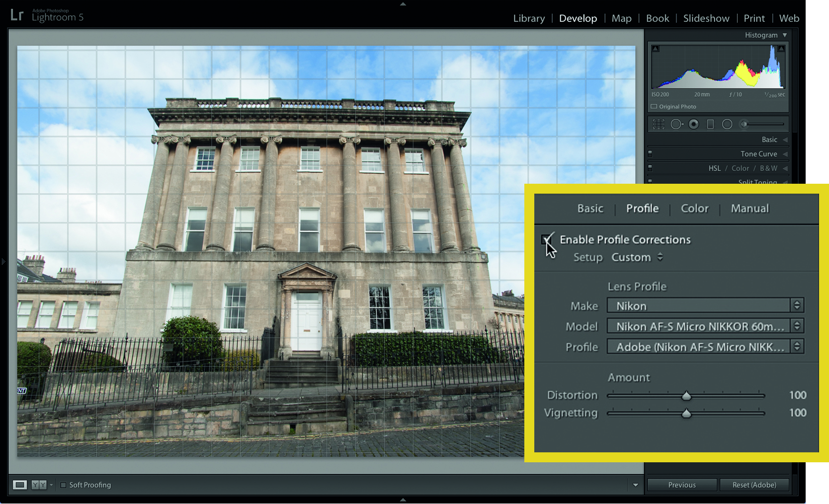Select the Crop Overlay tool
829x504 pixels.
tap(659, 124)
